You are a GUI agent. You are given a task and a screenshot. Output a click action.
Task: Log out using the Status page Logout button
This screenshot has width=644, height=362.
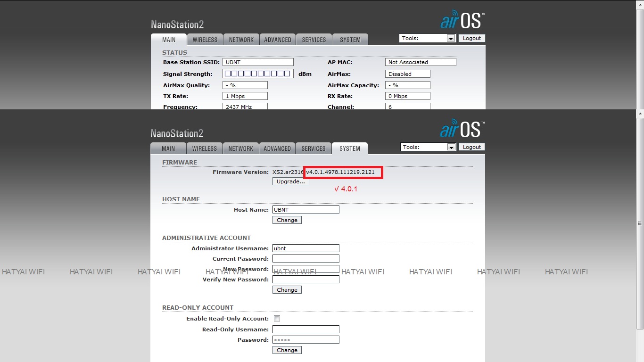coord(472,38)
